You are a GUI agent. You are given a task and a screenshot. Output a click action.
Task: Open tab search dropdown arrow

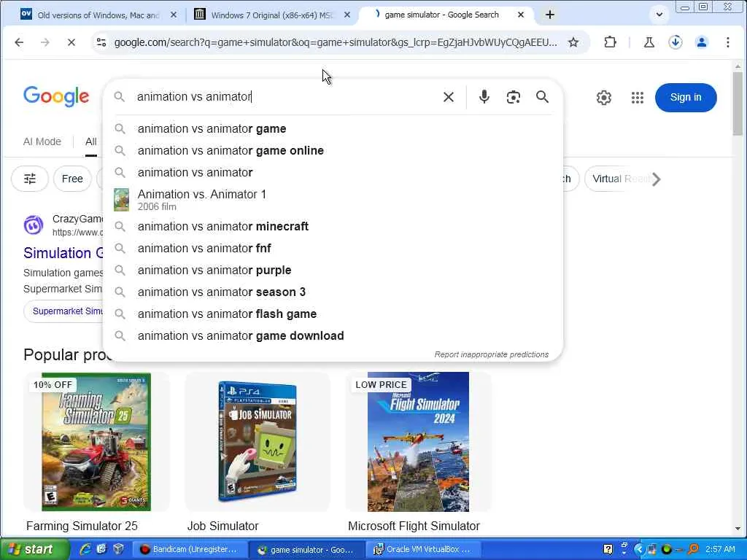(x=659, y=15)
